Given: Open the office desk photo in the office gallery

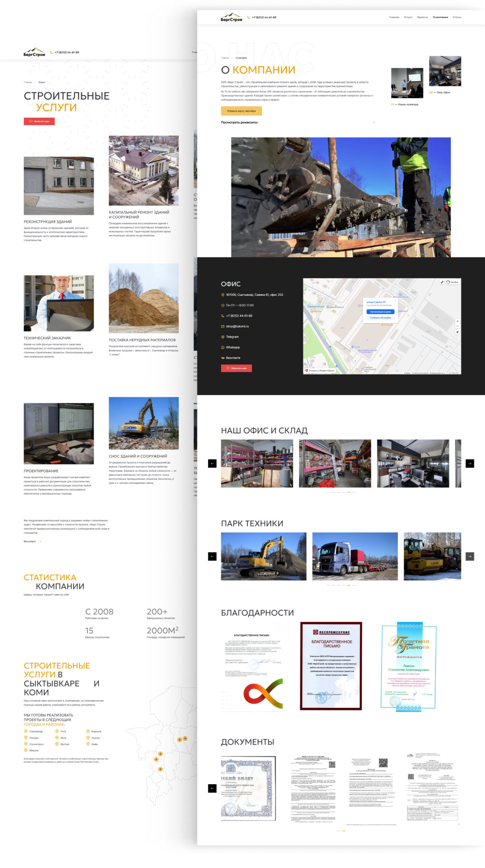Looking at the screenshot, I should point(413,463).
